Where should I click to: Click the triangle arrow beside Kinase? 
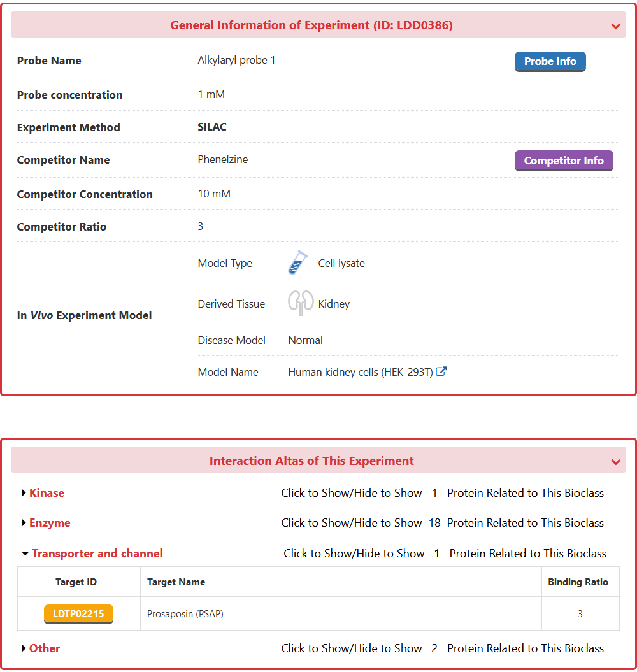pos(24,493)
